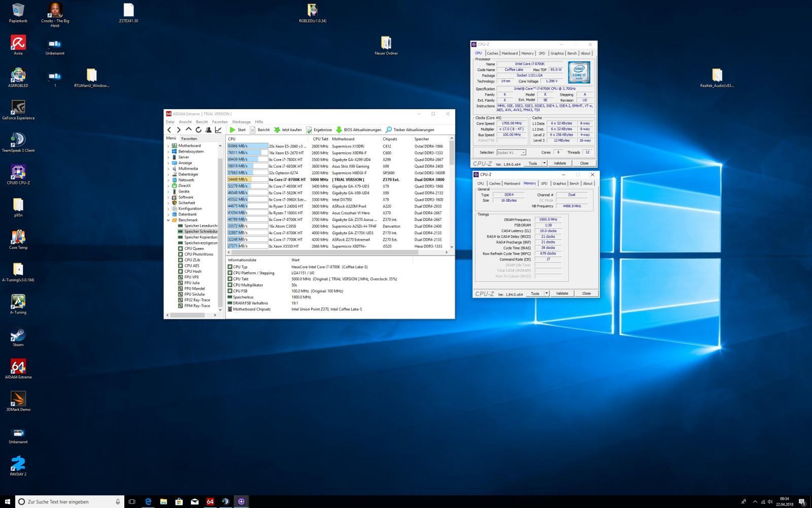Click Microsoft Edge in the taskbar
The height and width of the screenshot is (508, 812).
point(148,501)
